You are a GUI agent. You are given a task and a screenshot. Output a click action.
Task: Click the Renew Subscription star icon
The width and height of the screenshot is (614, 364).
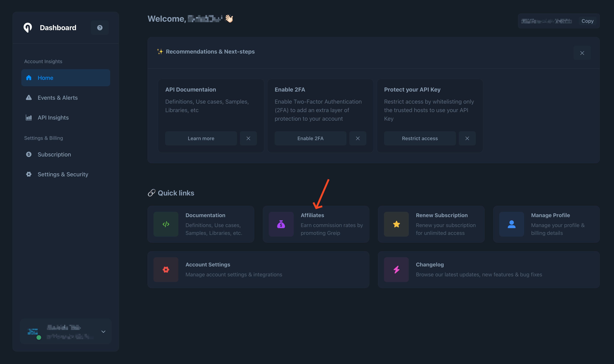[396, 224]
